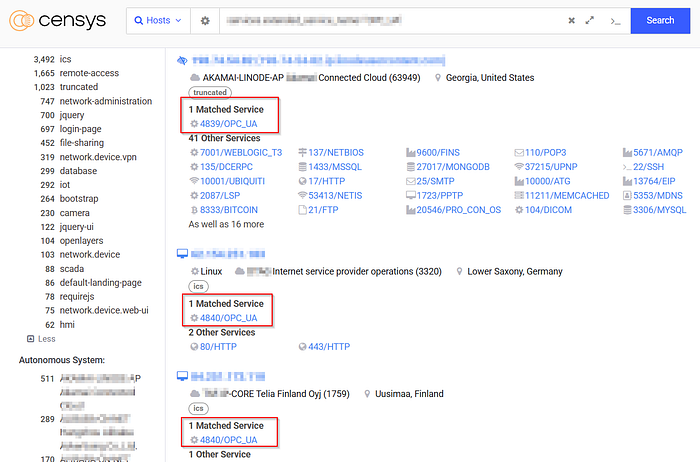Select hmi label filter

[x=67, y=325]
